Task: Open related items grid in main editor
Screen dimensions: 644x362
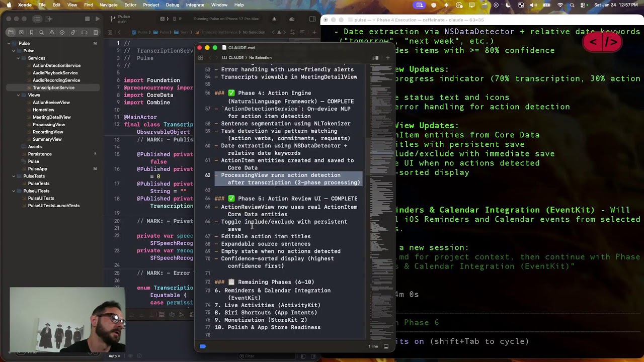Action: coord(110,32)
